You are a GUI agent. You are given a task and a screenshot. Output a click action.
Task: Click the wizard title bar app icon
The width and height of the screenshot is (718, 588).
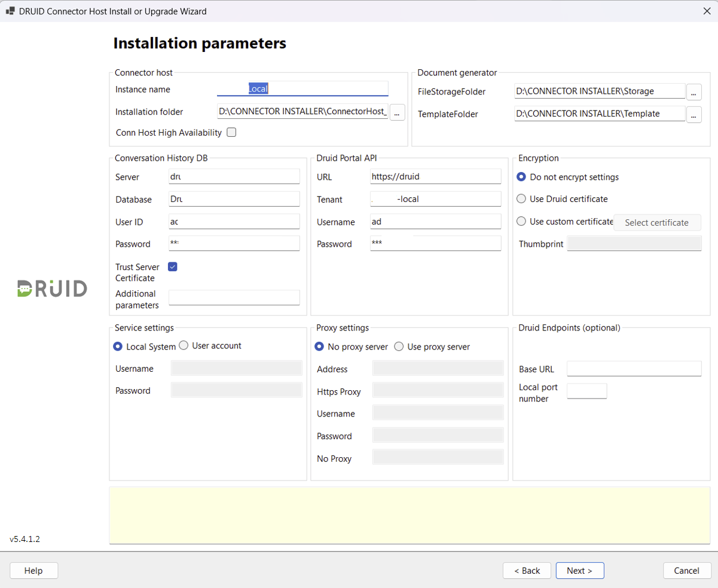10,11
